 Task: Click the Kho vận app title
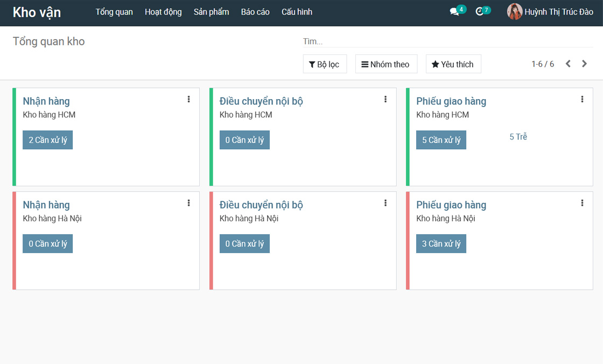tap(37, 12)
